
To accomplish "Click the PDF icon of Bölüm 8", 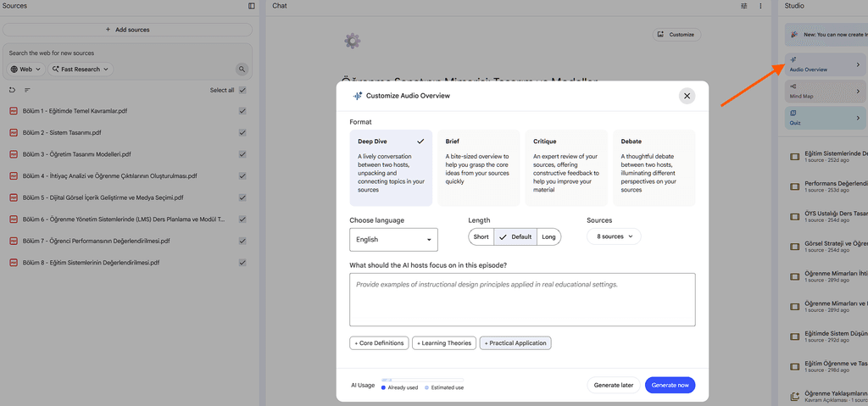I will [14, 263].
